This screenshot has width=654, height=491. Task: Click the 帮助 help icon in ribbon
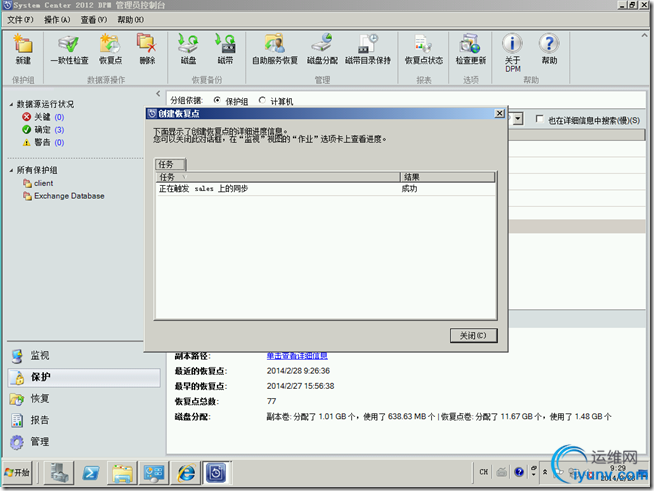(549, 49)
